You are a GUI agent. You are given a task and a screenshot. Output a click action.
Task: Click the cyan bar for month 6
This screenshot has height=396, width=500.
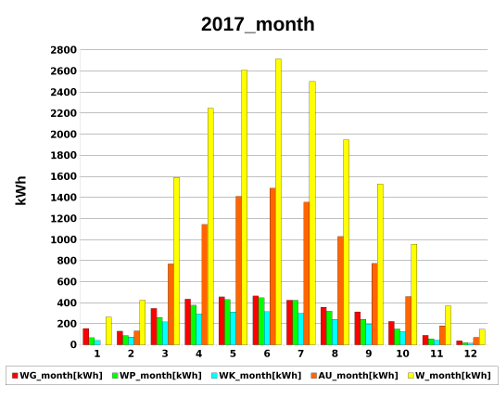(267, 328)
